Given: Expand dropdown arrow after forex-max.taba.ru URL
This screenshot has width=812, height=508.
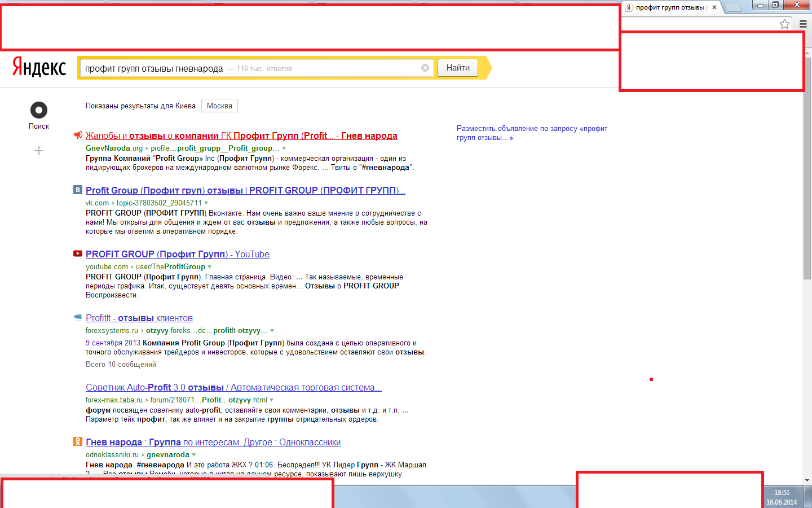Looking at the screenshot, I should tap(271, 400).
